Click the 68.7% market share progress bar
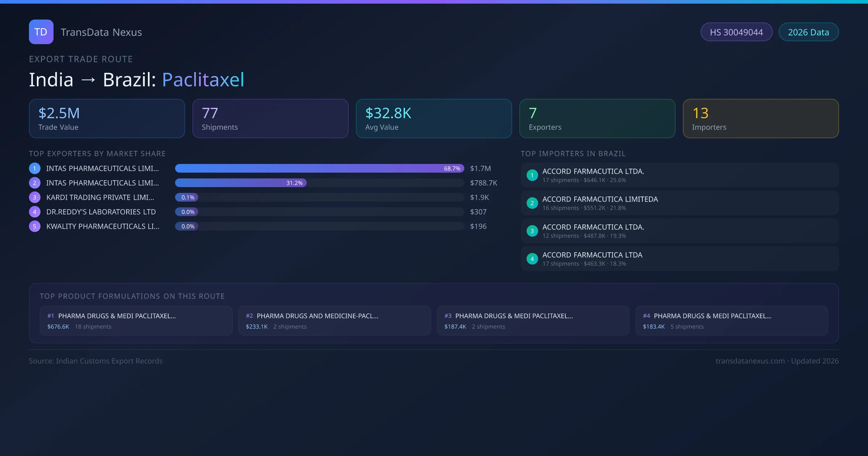The height and width of the screenshot is (456, 868). click(x=319, y=168)
